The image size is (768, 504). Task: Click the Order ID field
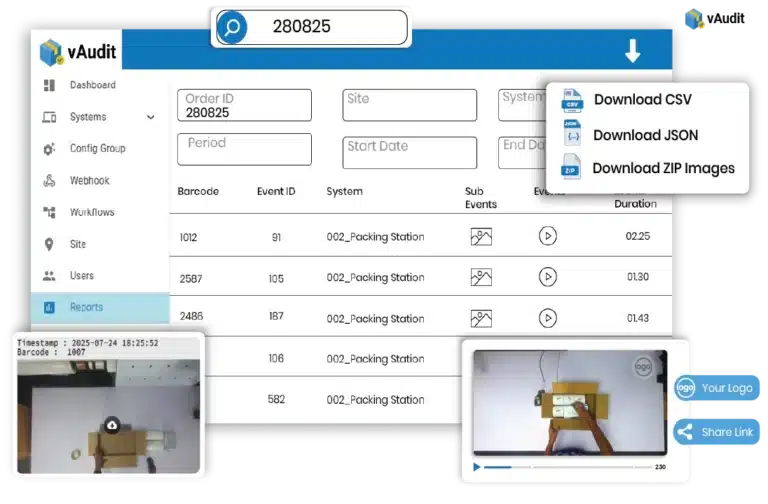click(244, 105)
